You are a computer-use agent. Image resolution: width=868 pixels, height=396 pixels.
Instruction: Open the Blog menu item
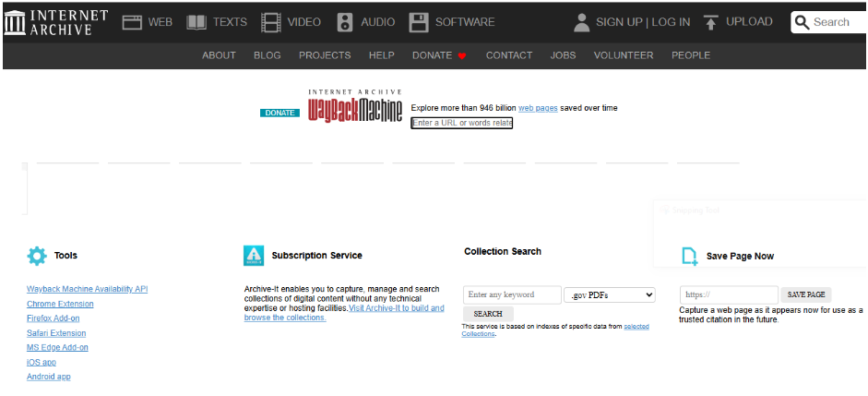click(268, 55)
